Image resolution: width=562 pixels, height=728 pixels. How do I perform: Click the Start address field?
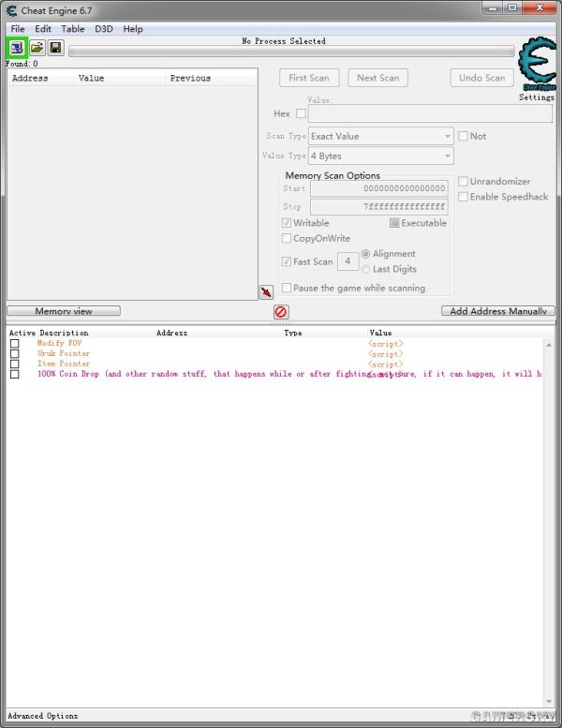click(379, 188)
